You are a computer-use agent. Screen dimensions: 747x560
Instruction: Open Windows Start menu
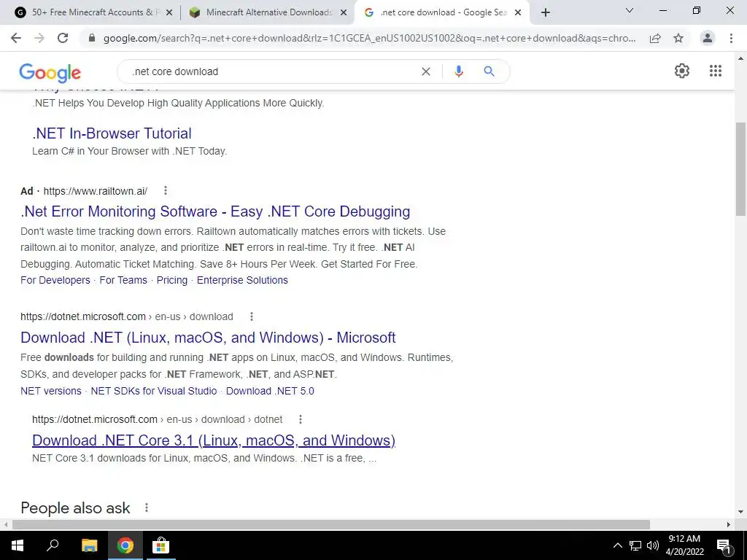(18, 545)
